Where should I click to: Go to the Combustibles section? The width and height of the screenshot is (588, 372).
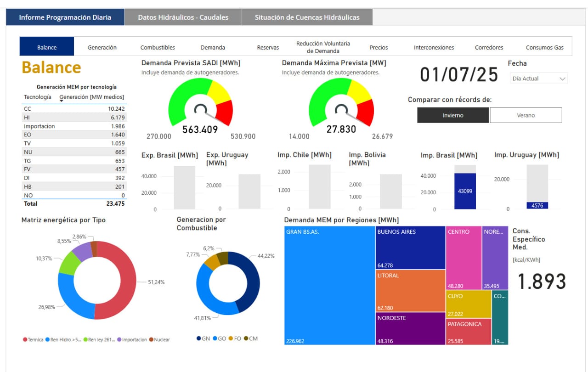click(x=158, y=47)
